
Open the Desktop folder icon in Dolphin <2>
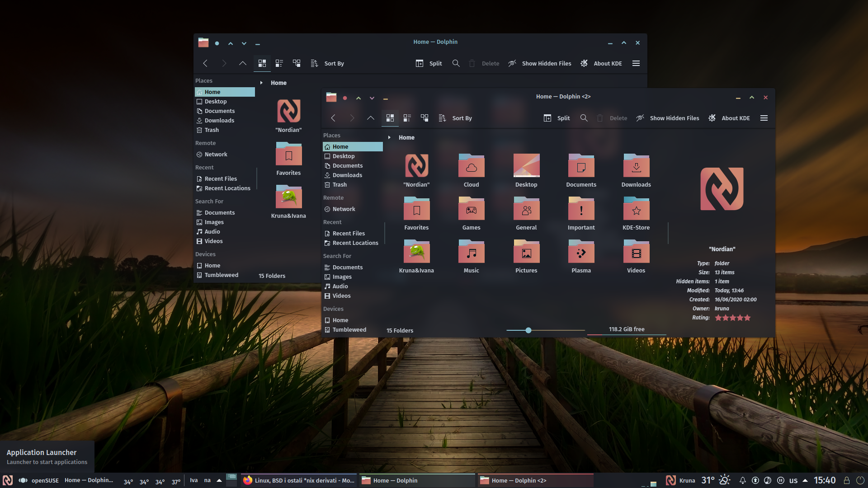click(x=526, y=170)
